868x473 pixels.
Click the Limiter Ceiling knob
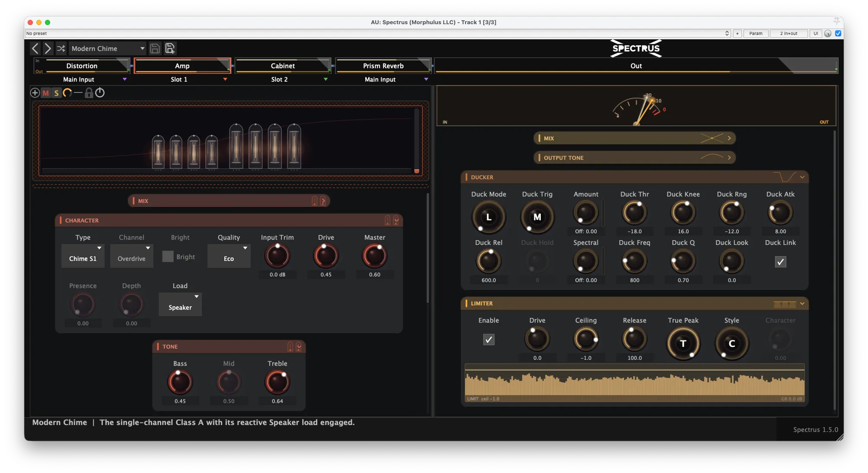[586, 339]
